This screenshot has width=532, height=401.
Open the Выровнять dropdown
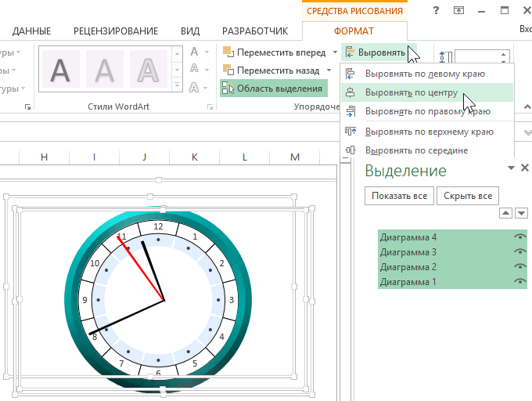(x=379, y=52)
